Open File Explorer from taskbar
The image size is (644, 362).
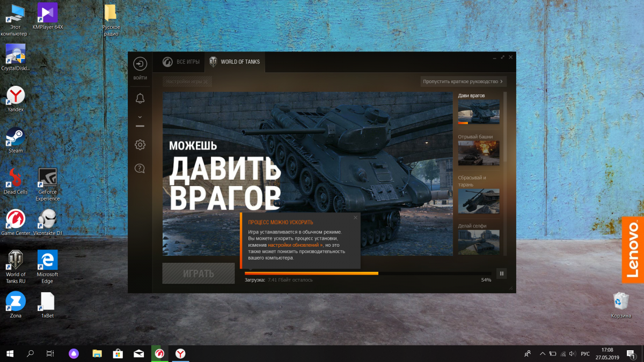[x=97, y=353]
